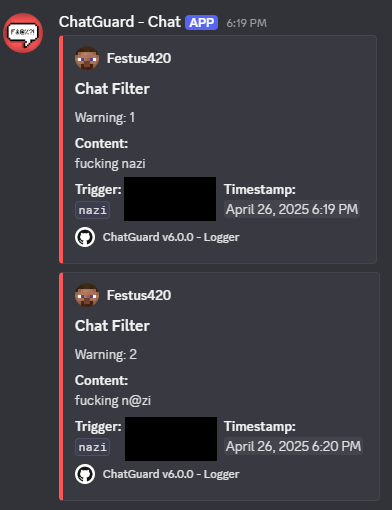The height and width of the screenshot is (510, 392).
Task: Click the GitHub icon in first embed footer
Action: (x=85, y=237)
